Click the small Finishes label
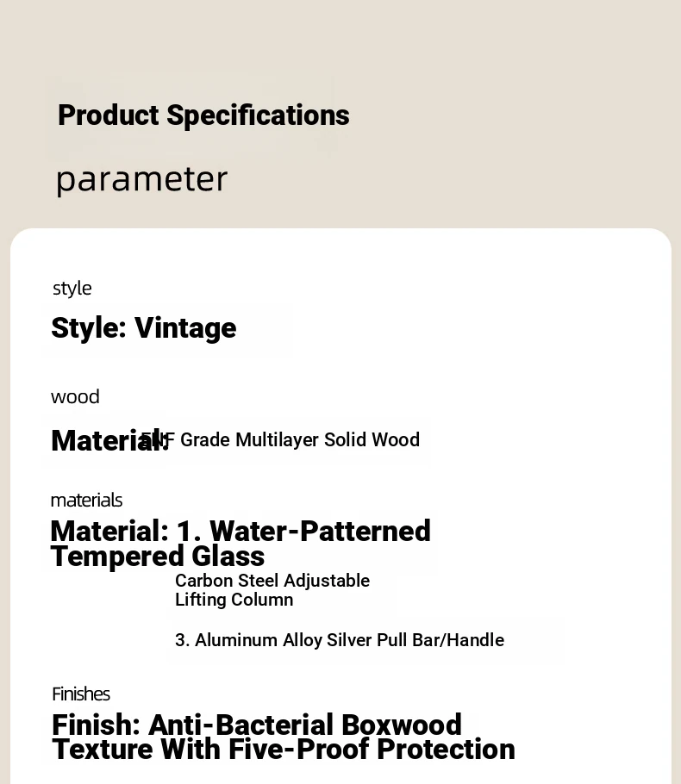This screenshot has height=784, width=681. (81, 694)
